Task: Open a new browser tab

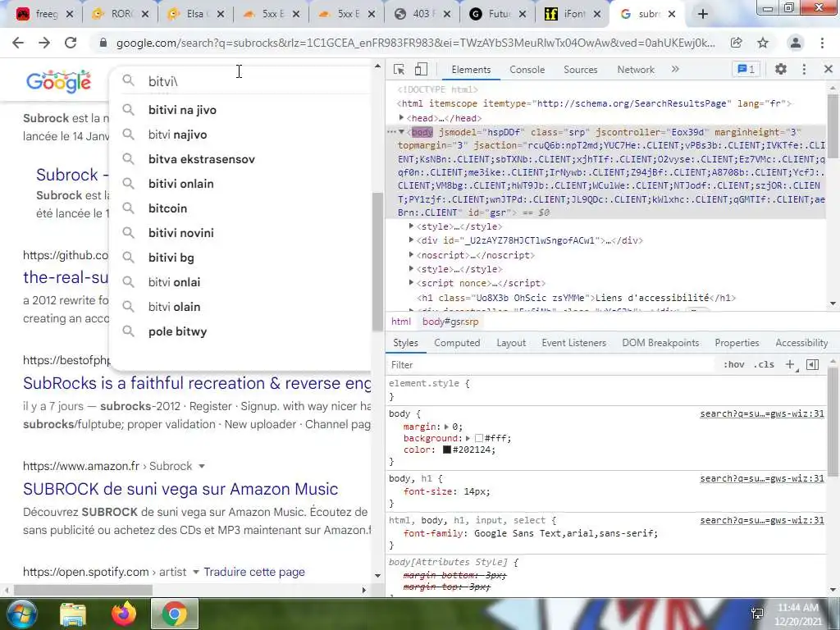Action: [x=703, y=15]
